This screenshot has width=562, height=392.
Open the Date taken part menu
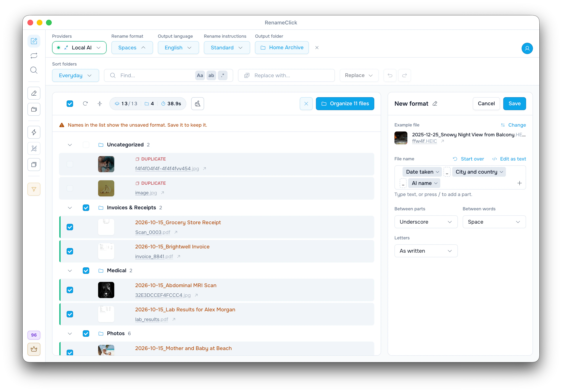click(422, 172)
